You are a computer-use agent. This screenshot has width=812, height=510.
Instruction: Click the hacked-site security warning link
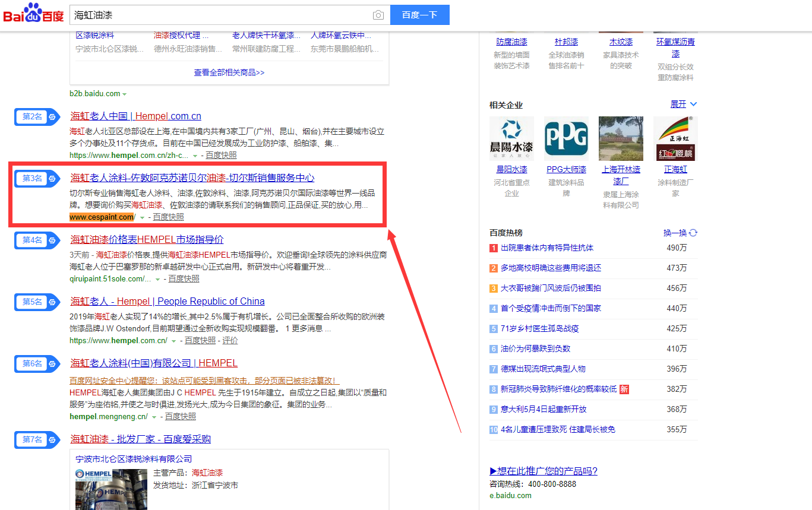pyautogui.click(x=204, y=381)
